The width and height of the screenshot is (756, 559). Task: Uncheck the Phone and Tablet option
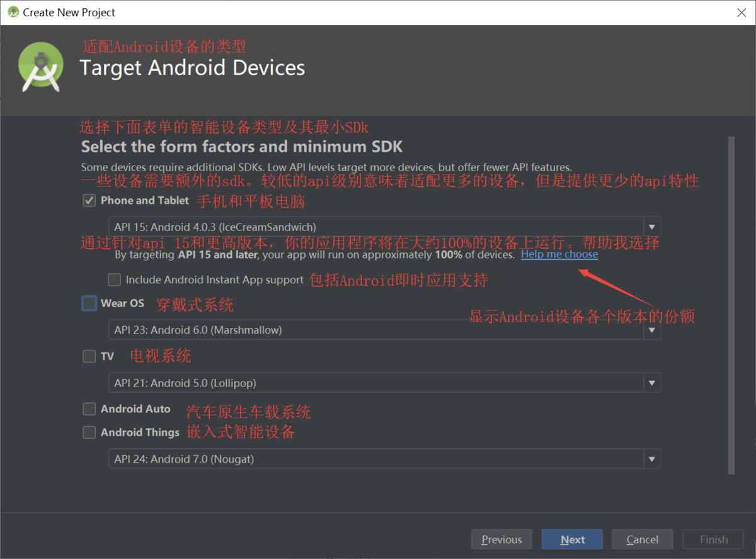coord(88,200)
